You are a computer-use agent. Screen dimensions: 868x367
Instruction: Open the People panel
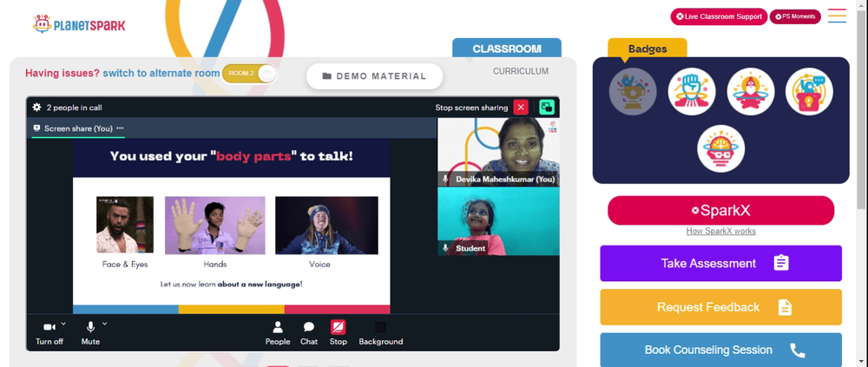pos(278,333)
